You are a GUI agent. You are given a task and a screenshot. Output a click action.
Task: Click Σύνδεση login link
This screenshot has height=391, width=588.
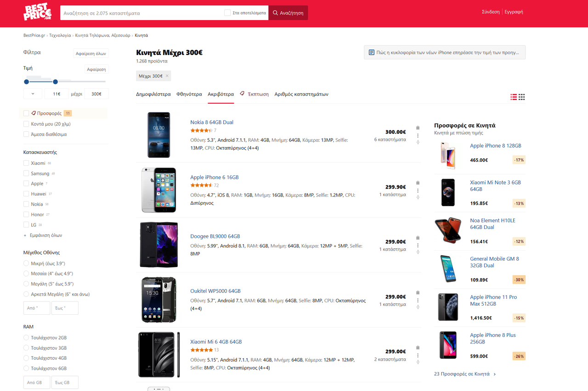[491, 12]
